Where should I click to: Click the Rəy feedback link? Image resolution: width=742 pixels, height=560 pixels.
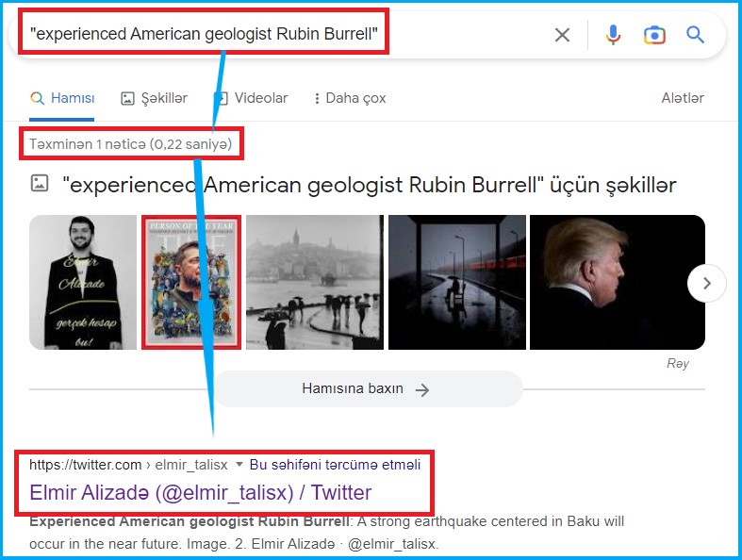tap(677, 364)
